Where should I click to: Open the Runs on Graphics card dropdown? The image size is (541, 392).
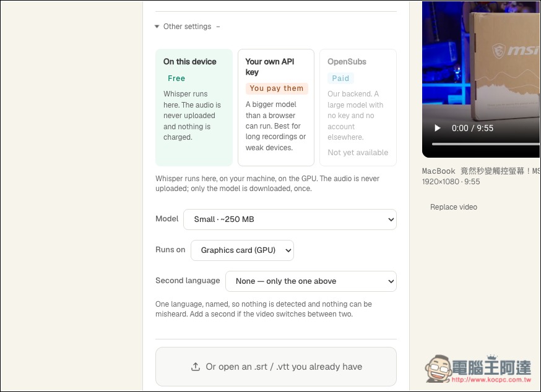[242, 250]
